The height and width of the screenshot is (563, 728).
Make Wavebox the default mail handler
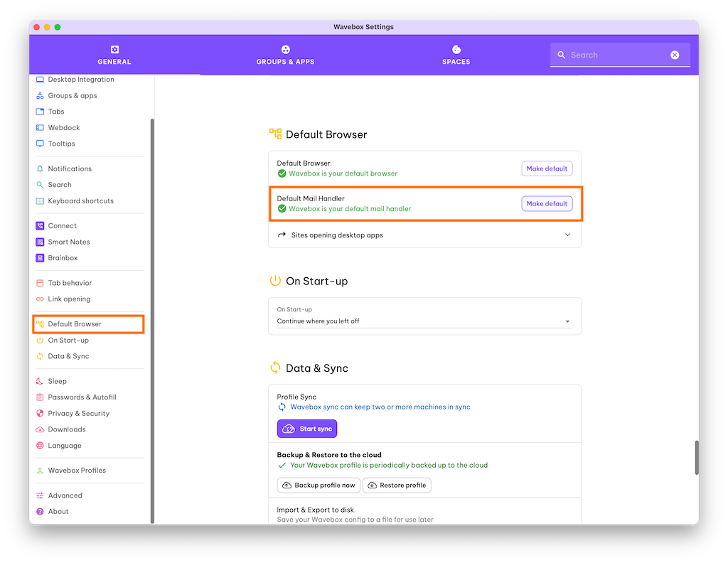tap(547, 204)
